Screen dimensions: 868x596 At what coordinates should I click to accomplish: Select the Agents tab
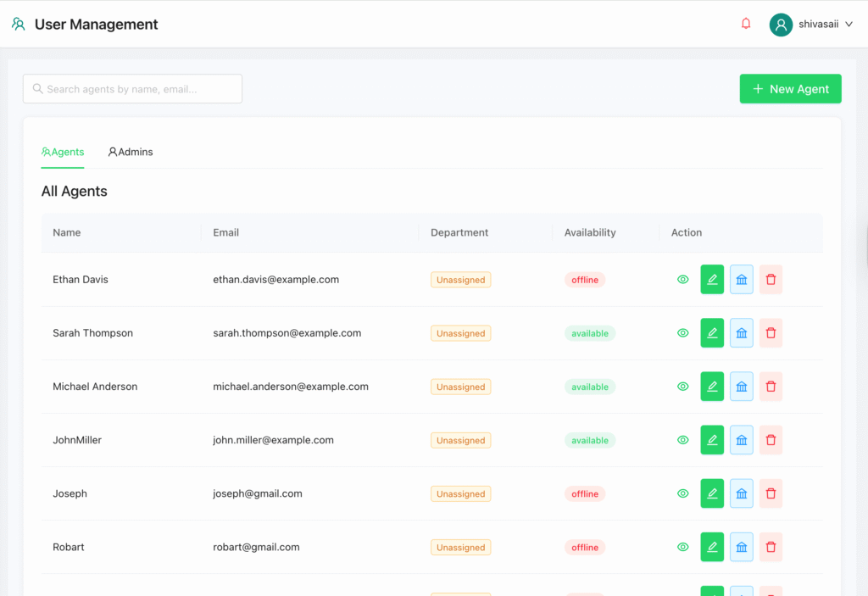63,152
